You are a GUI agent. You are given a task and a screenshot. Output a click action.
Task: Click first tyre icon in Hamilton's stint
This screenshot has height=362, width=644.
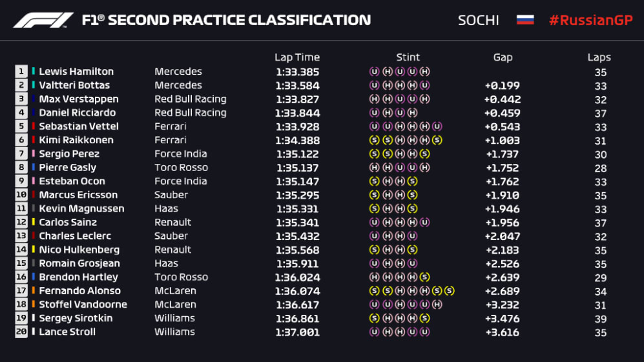373,72
